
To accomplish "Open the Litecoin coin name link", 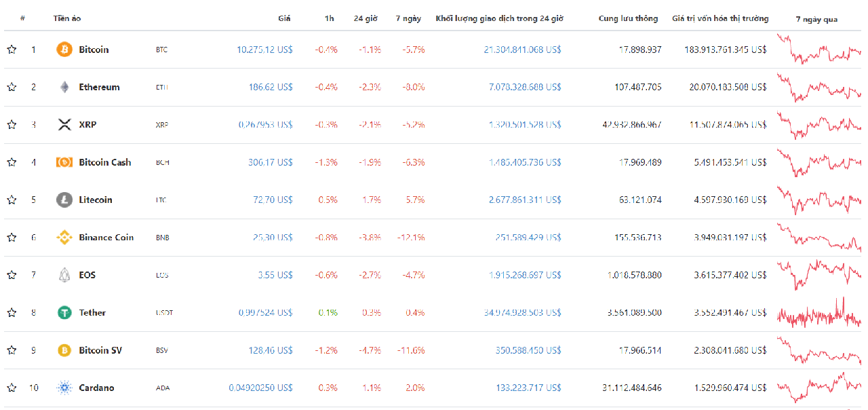I will click(96, 200).
